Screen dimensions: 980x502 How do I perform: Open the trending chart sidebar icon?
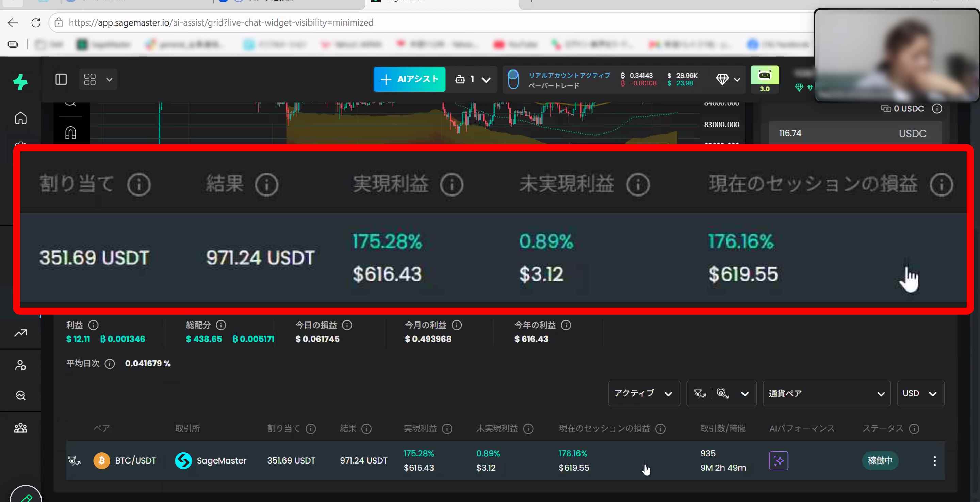coord(20,333)
